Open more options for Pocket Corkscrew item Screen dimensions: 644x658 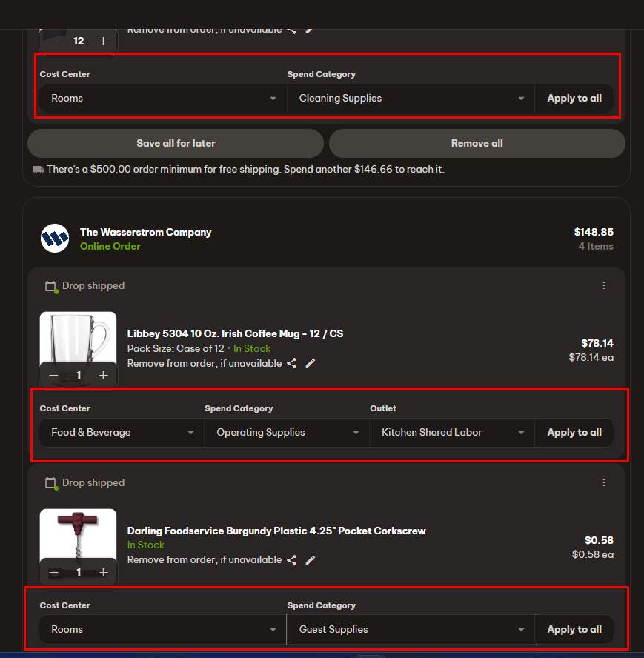[x=604, y=482]
